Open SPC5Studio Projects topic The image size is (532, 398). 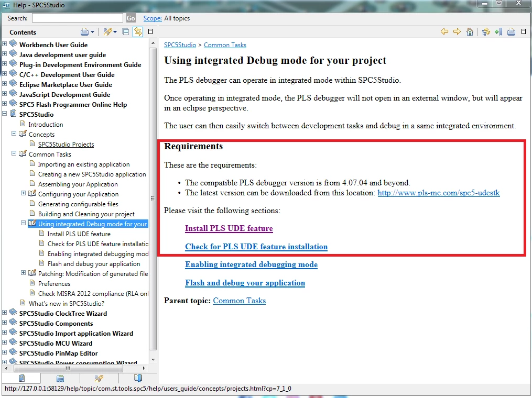[66, 145]
